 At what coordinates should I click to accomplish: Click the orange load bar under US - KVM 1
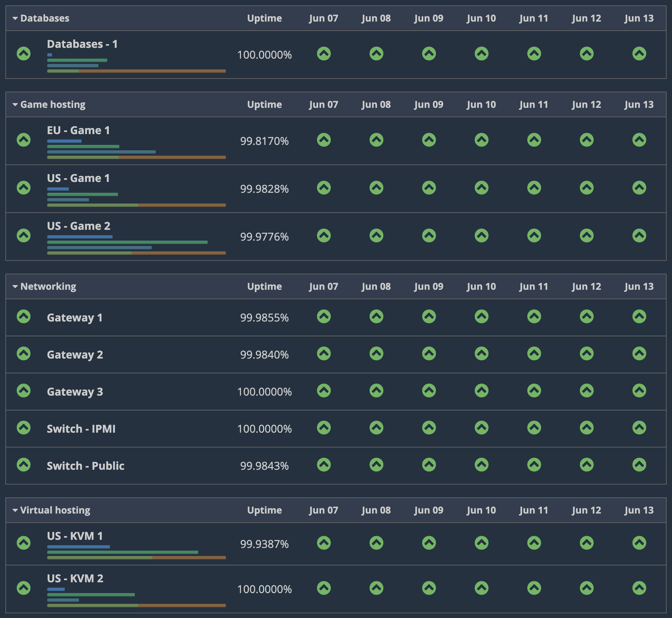point(189,558)
